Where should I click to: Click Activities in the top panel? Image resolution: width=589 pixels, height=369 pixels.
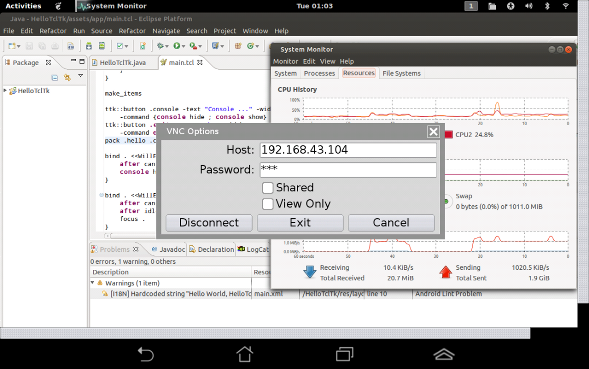[x=23, y=6]
